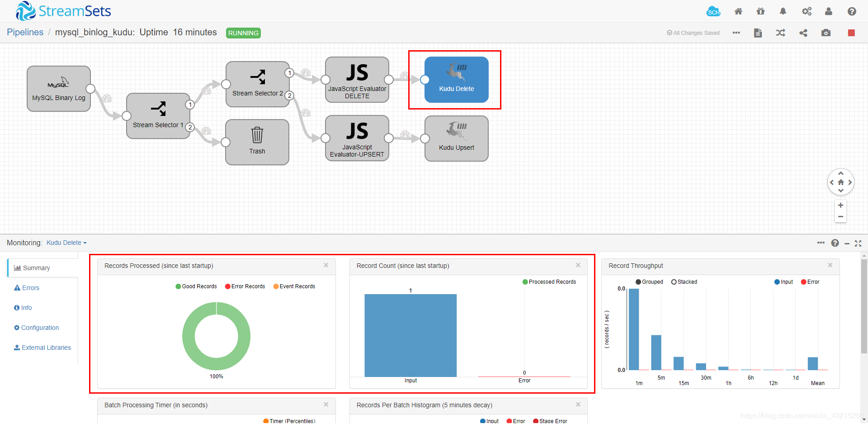Image resolution: width=868 pixels, height=424 pixels.
Task: Stop the running pipeline
Action: click(x=852, y=33)
